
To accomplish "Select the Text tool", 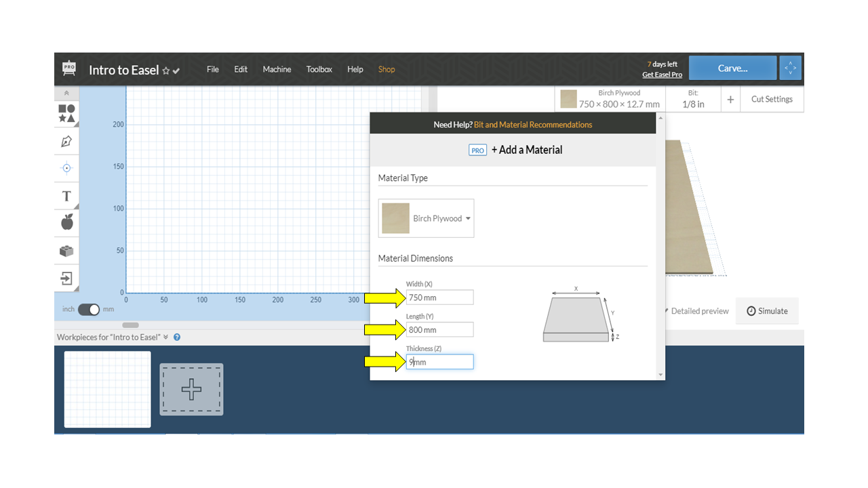I will pos(66,196).
